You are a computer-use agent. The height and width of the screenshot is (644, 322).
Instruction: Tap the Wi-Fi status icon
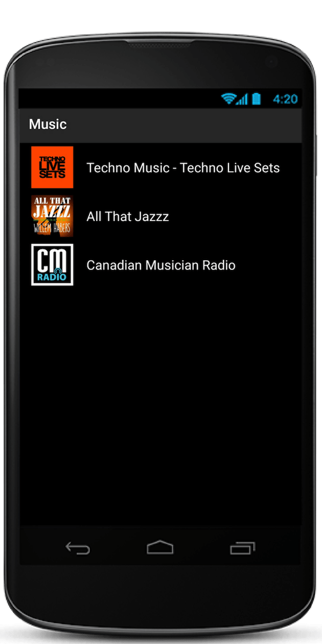[x=229, y=99]
